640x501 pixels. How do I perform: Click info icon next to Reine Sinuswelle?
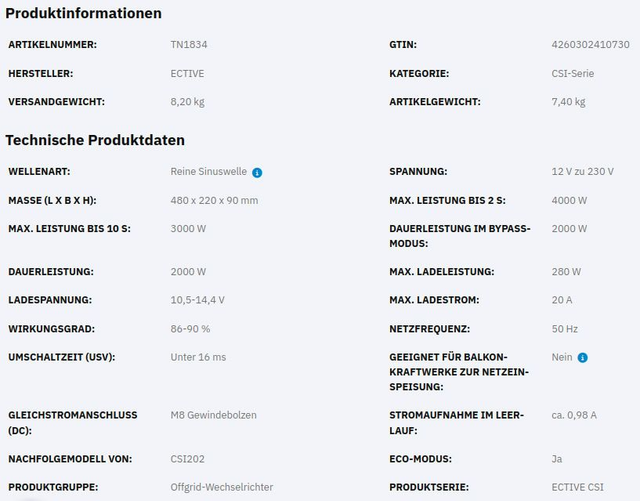[257, 172]
